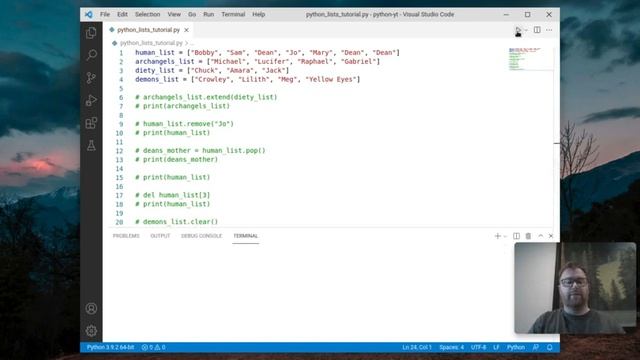Maximize panel size with chevron up
This screenshot has height=360, width=640.
[x=540, y=236]
